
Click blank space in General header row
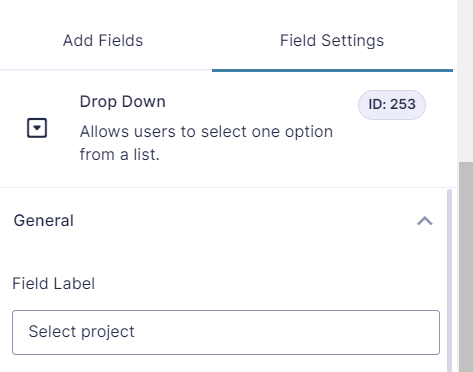tap(245, 221)
